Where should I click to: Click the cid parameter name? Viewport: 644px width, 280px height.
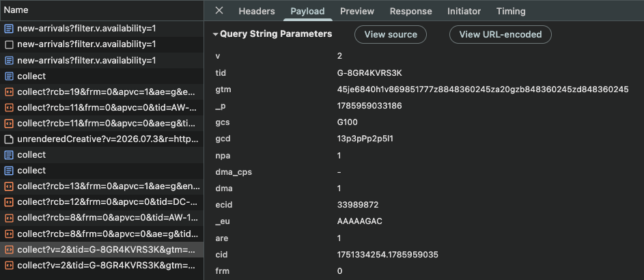[221, 255]
